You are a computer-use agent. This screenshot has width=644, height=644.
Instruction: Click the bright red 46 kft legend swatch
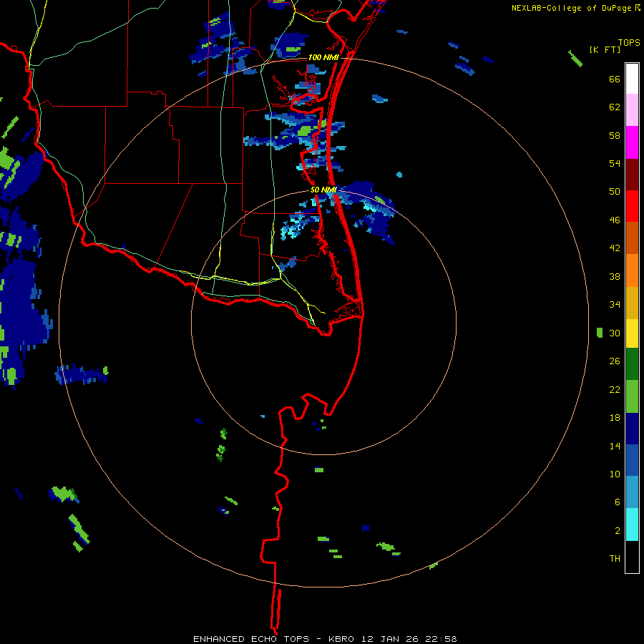pos(632,206)
